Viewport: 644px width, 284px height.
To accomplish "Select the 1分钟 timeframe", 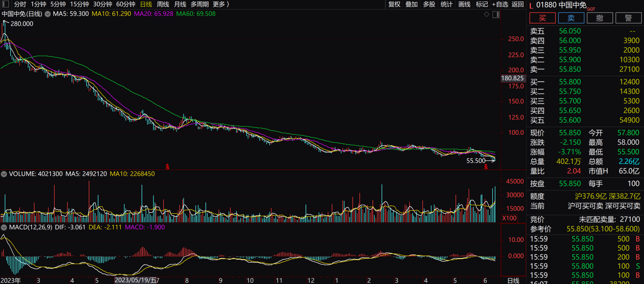I will point(39,4).
